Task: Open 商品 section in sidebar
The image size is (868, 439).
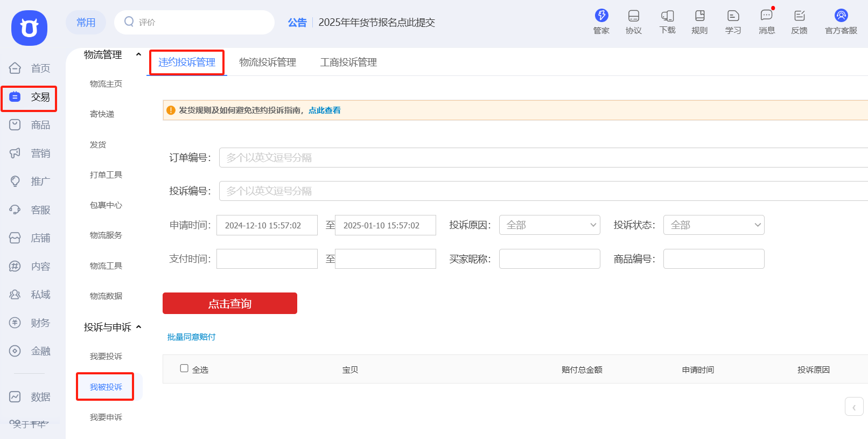Action: pos(30,125)
